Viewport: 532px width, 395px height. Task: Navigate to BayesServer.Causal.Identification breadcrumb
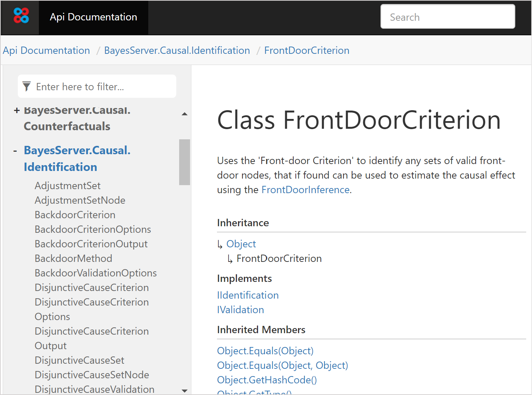[177, 51]
